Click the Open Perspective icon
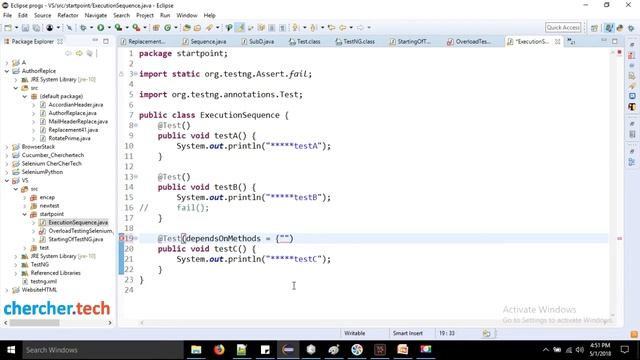640x360 pixels. coord(594,28)
